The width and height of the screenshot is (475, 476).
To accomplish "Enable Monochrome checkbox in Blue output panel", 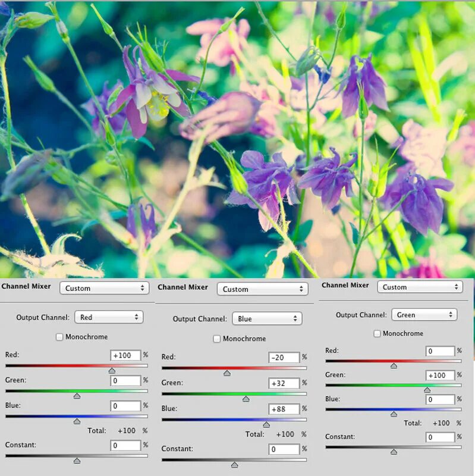I will coord(216,339).
